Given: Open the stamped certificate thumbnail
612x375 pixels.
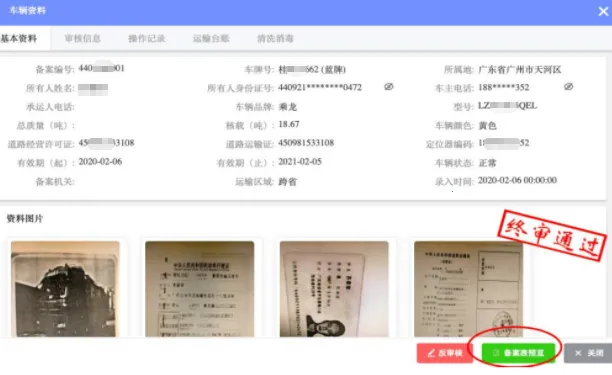Looking at the screenshot, I should pos(468,289).
